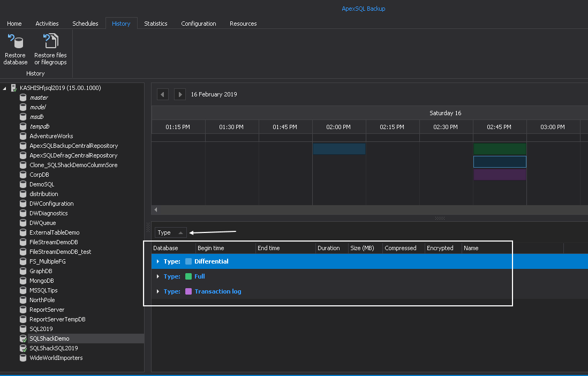Screen dimensions: 588x376
Task: Click the blue Differential bar on the timeline
Action: click(x=338, y=149)
